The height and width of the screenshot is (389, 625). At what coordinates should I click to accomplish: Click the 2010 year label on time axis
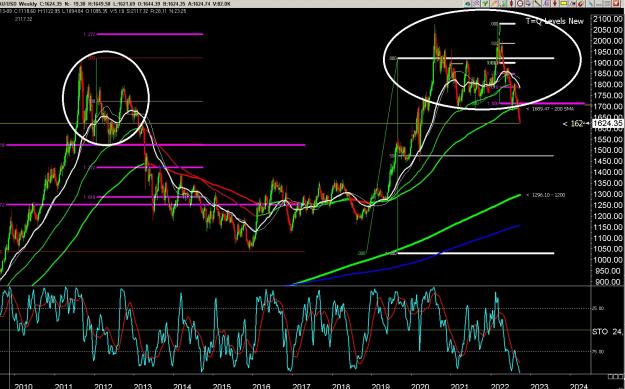pyautogui.click(x=24, y=385)
